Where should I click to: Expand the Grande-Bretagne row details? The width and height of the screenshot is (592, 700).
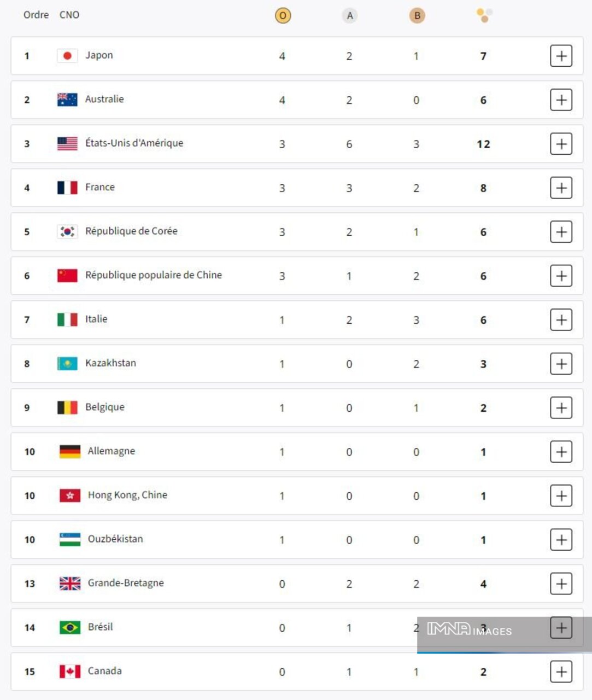561,584
